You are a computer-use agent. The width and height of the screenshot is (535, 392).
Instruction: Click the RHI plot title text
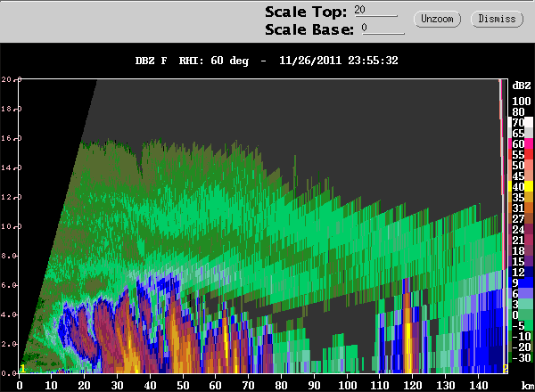click(267, 61)
